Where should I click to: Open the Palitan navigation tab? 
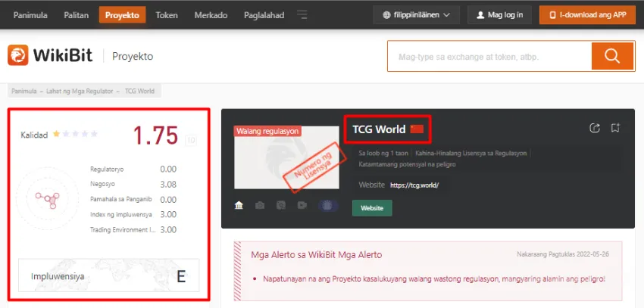(77, 15)
